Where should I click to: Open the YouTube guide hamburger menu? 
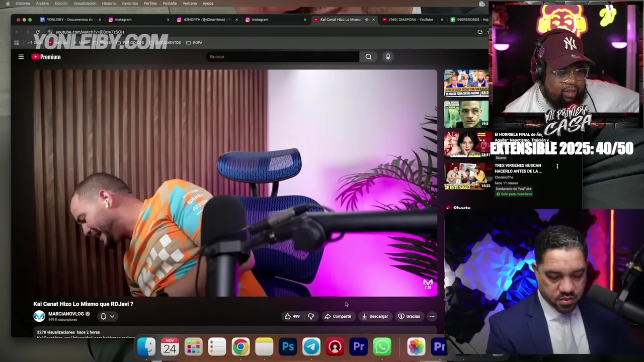coord(21,57)
